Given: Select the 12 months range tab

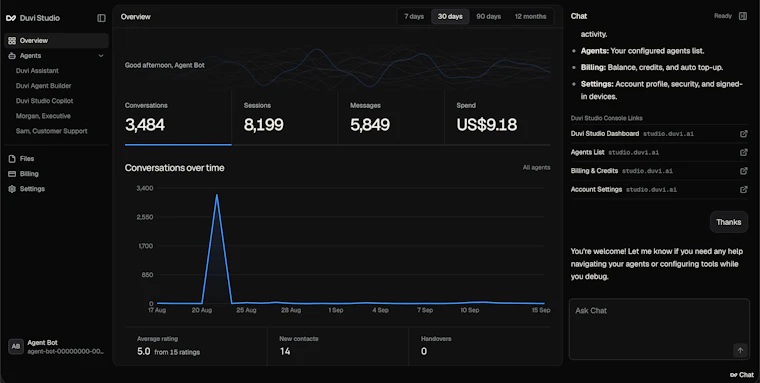Looking at the screenshot, I should [530, 16].
